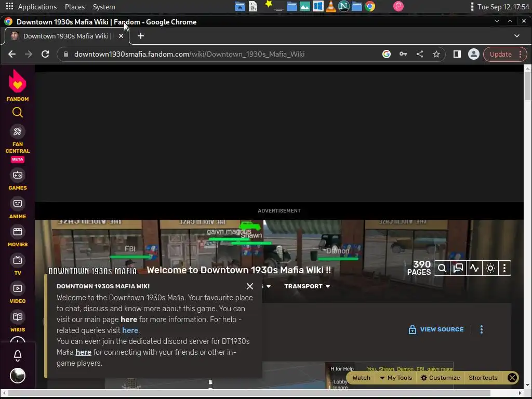Open the user avatar at sidebar bottom
The image size is (532, 399).
point(18,376)
